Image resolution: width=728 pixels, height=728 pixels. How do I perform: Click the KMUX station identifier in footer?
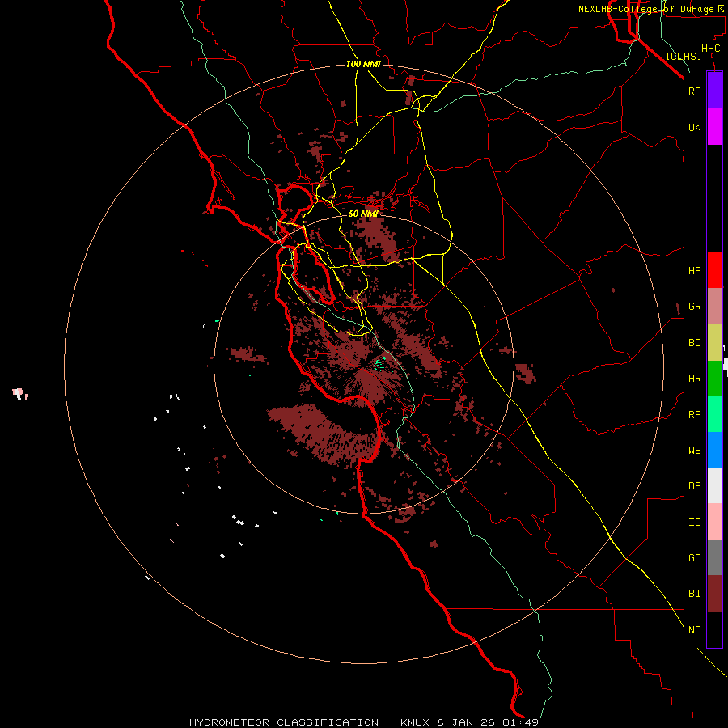pyautogui.click(x=415, y=722)
